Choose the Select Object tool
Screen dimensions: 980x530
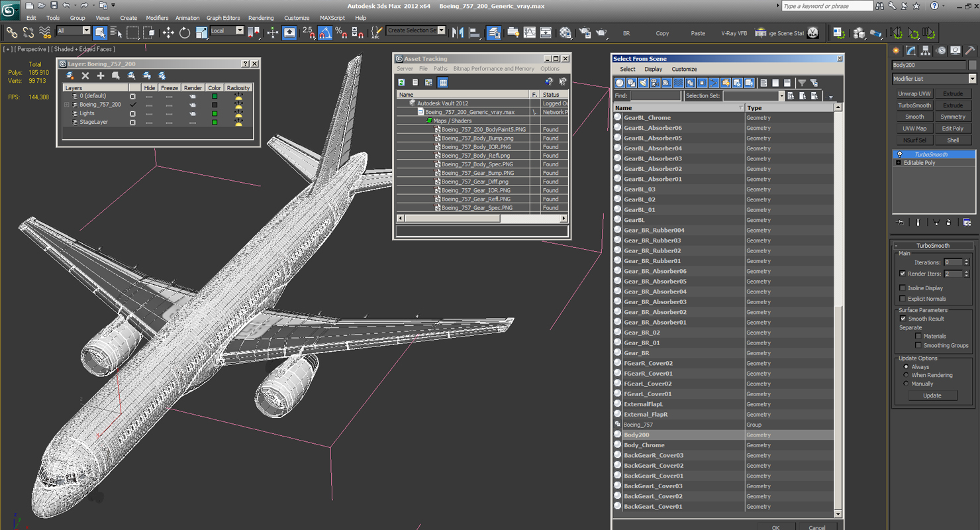click(100, 32)
